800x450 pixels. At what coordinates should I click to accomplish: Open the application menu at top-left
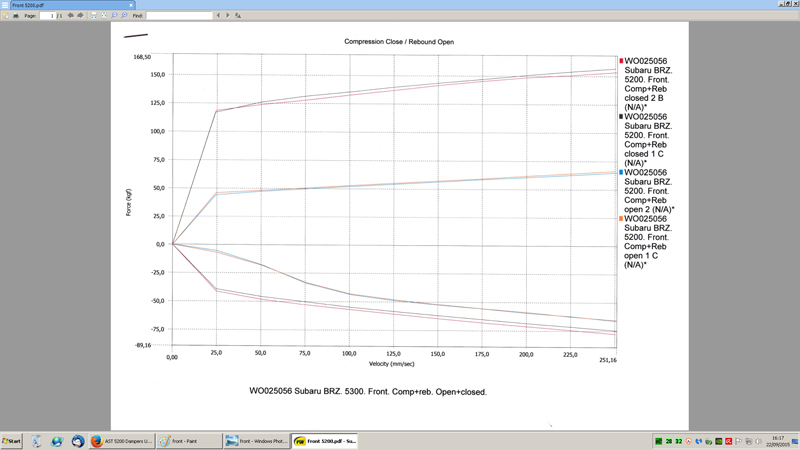click(5, 5)
